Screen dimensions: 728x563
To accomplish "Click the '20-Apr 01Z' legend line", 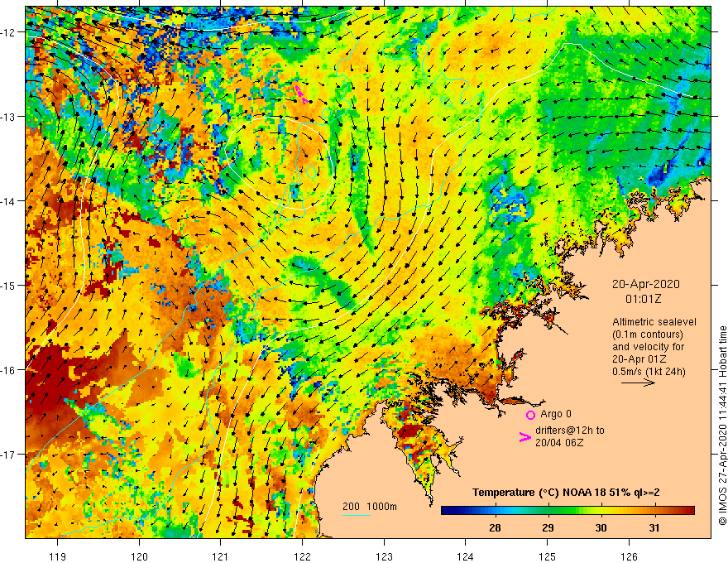I will pos(639,359).
